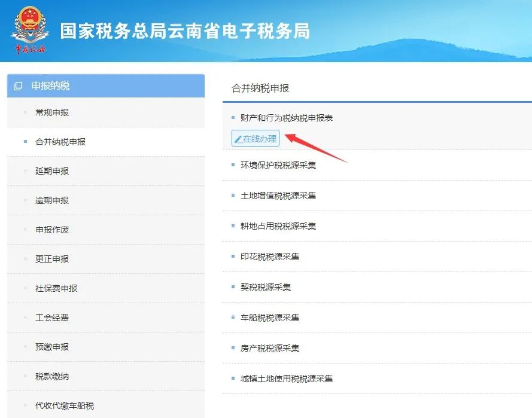Click the icon beside 申报纳税 header
532x418 pixels.
click(x=17, y=86)
